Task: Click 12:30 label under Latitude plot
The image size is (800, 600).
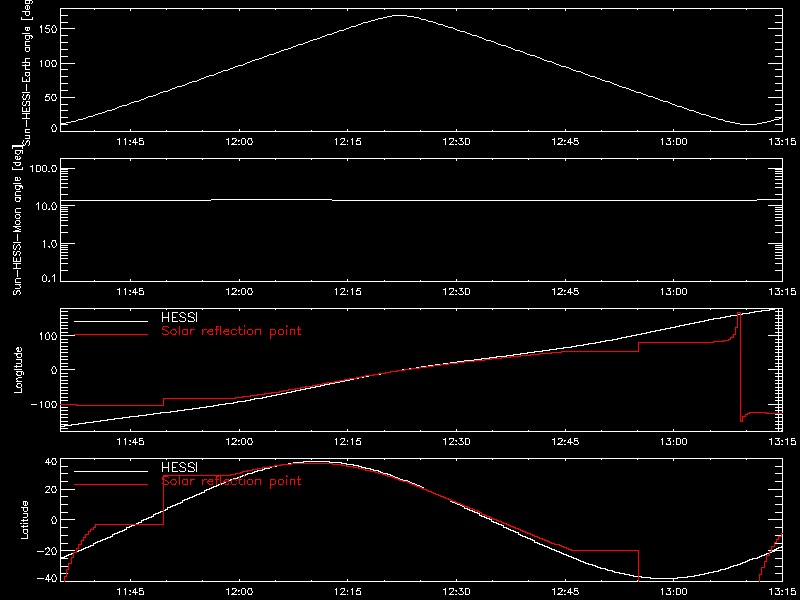Action: (457, 592)
